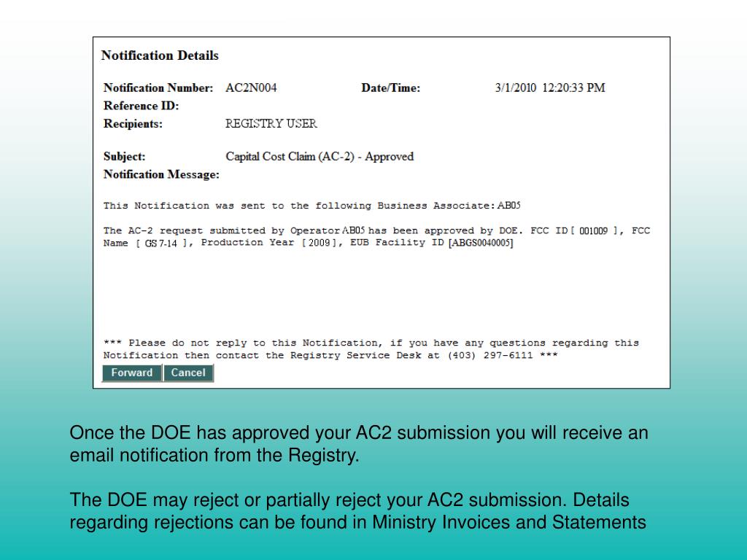This screenshot has width=747, height=560.
Task: Click the subject Capital Cost Claim Approved
Action: [320, 157]
